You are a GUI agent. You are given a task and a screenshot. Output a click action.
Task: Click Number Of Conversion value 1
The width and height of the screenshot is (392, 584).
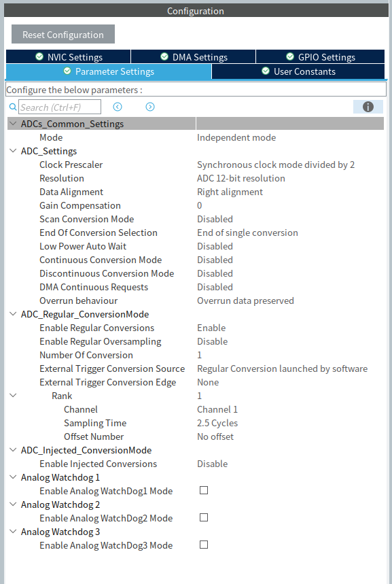tap(200, 355)
